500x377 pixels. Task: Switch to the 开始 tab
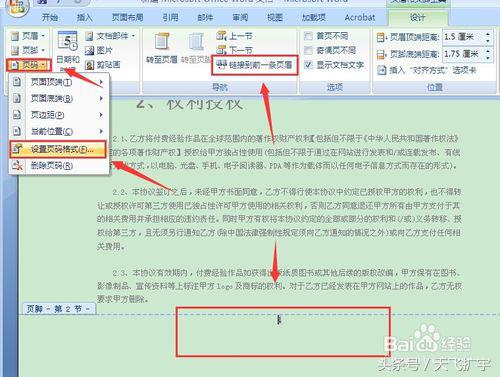[50, 17]
